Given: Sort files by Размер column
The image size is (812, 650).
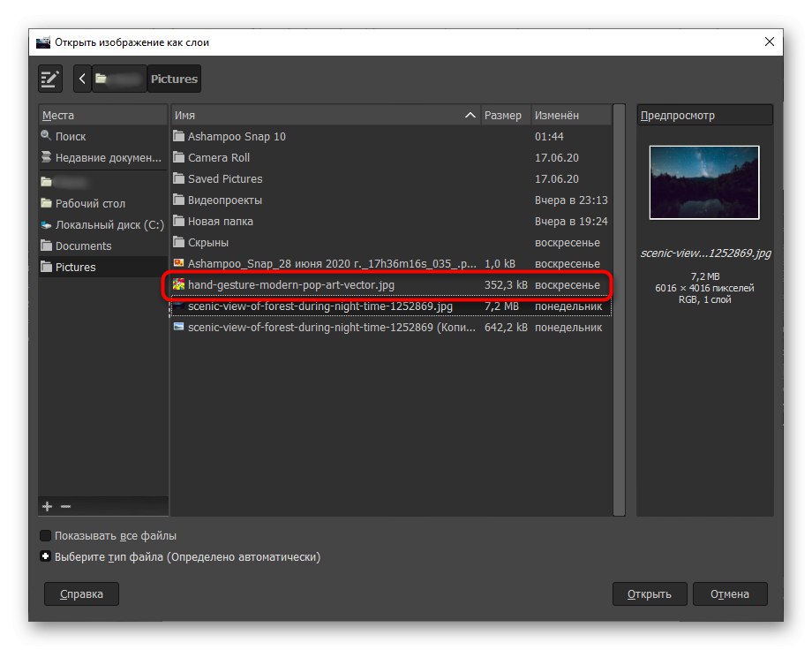Looking at the screenshot, I should (505, 115).
